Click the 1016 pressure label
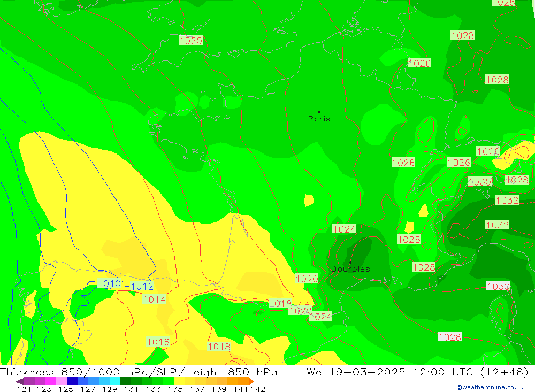This screenshot has height=392, width=535. pyautogui.click(x=158, y=342)
